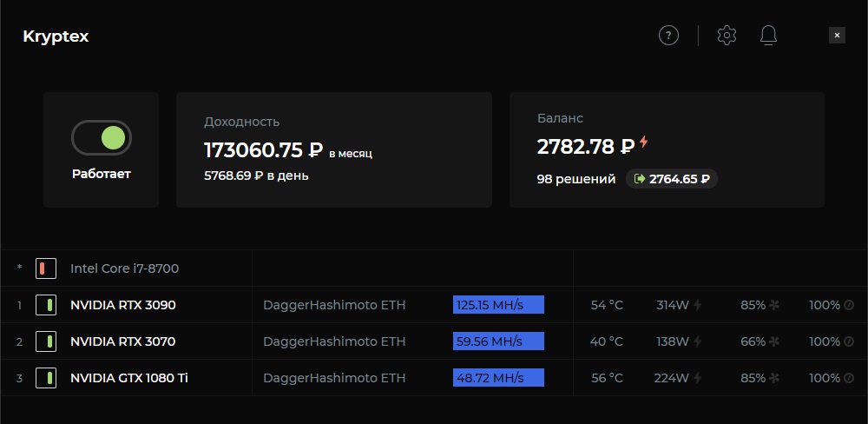The height and width of the screenshot is (424, 868).
Task: Click power icon beside 314W
Action: coord(697,305)
